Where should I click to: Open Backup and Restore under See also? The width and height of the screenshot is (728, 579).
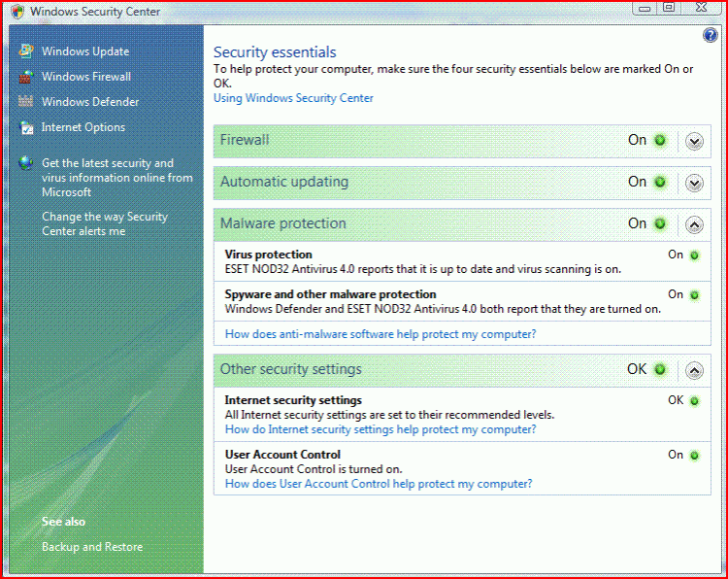pos(92,547)
